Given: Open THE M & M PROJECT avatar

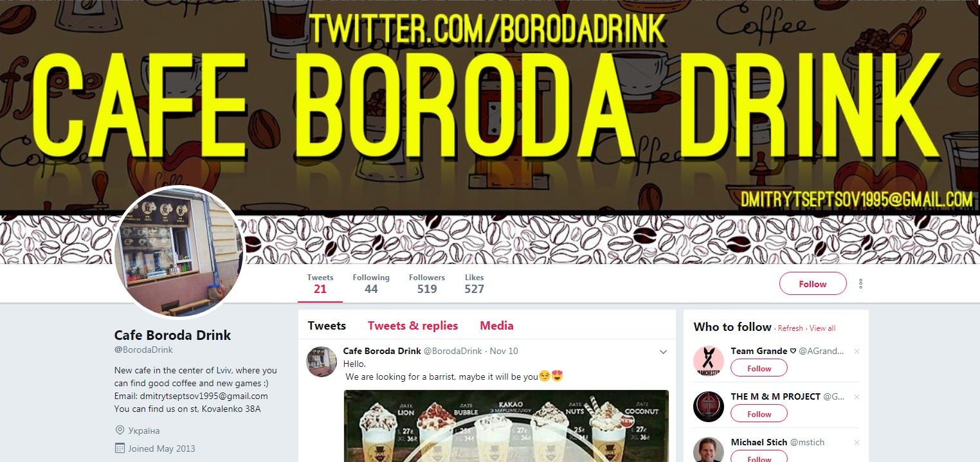Looking at the screenshot, I should point(709,407).
